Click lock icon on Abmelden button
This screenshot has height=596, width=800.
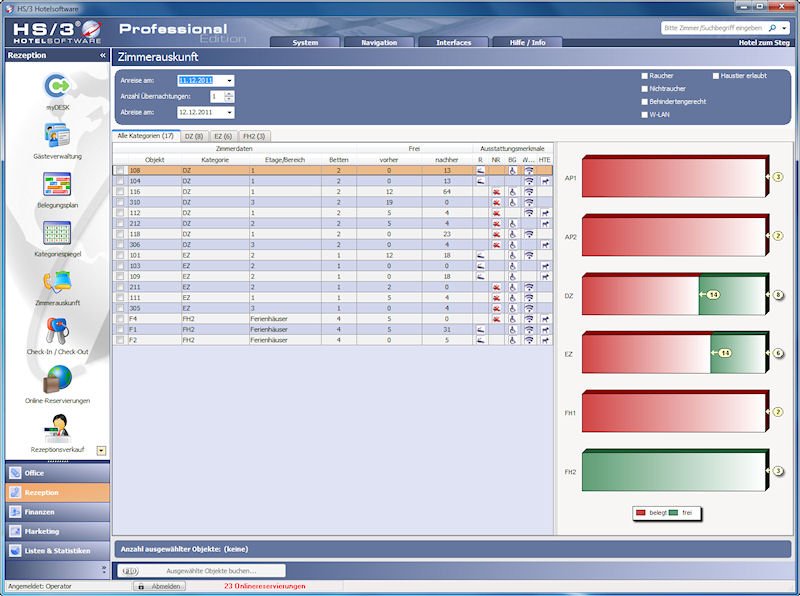click(141, 586)
